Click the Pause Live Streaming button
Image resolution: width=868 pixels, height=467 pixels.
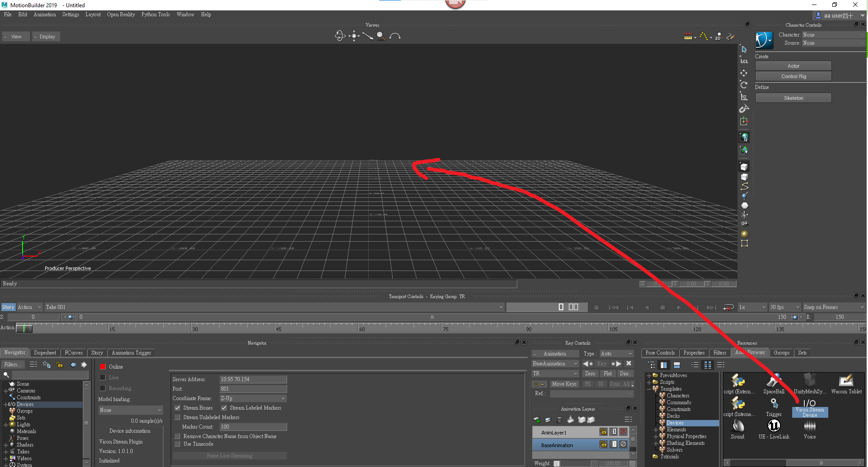coord(229,455)
